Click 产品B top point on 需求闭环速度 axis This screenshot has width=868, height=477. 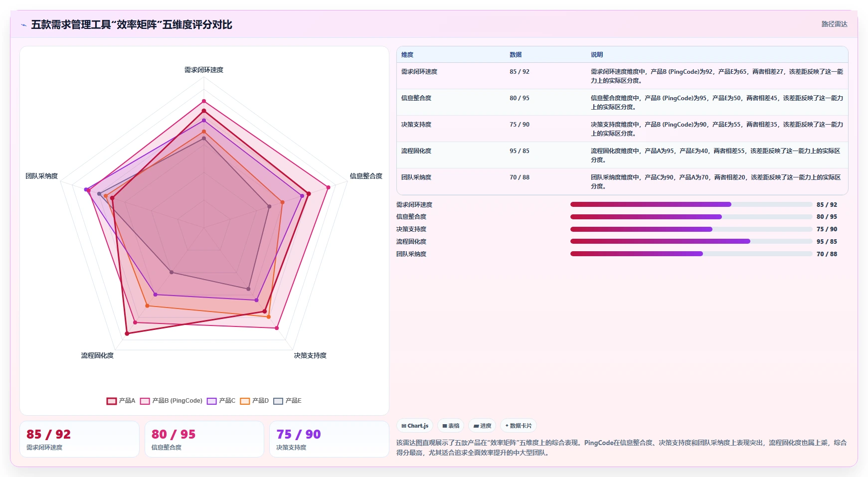204,101
